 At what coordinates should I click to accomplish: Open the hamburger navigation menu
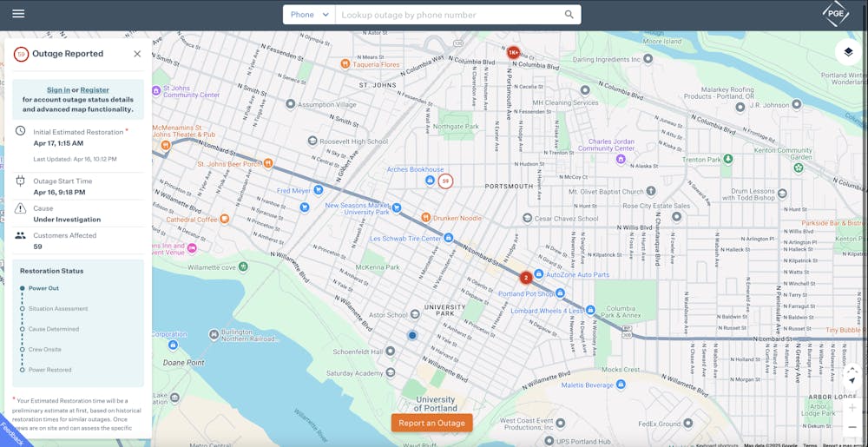coord(18,14)
